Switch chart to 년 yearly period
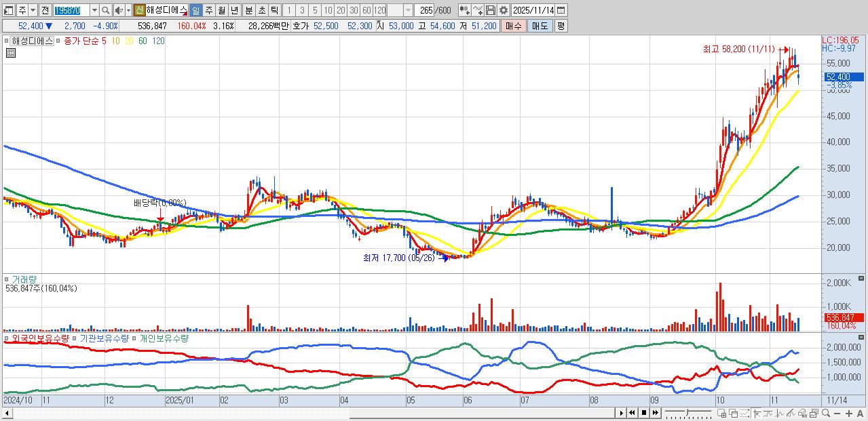Screen dimensions: 868x421 point(234,10)
